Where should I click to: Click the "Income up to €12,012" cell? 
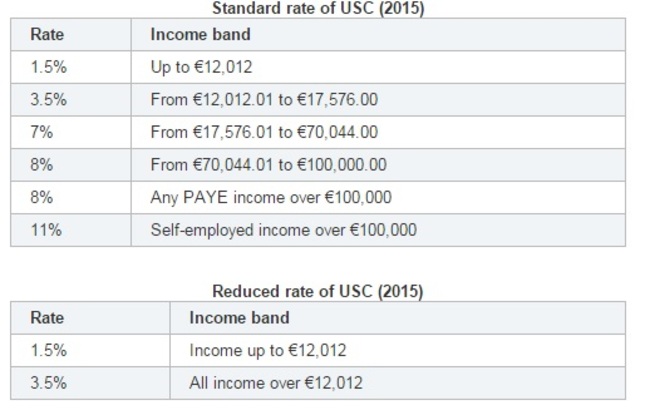(x=268, y=351)
